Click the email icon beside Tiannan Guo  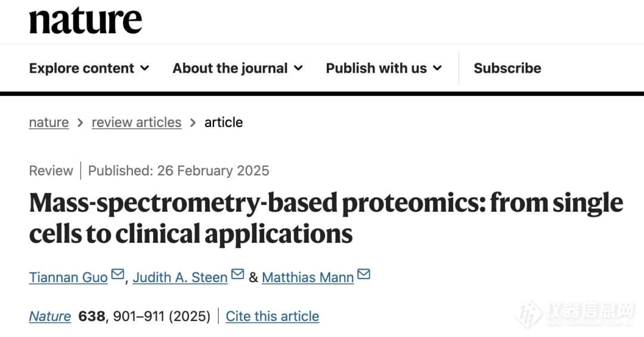tap(118, 274)
